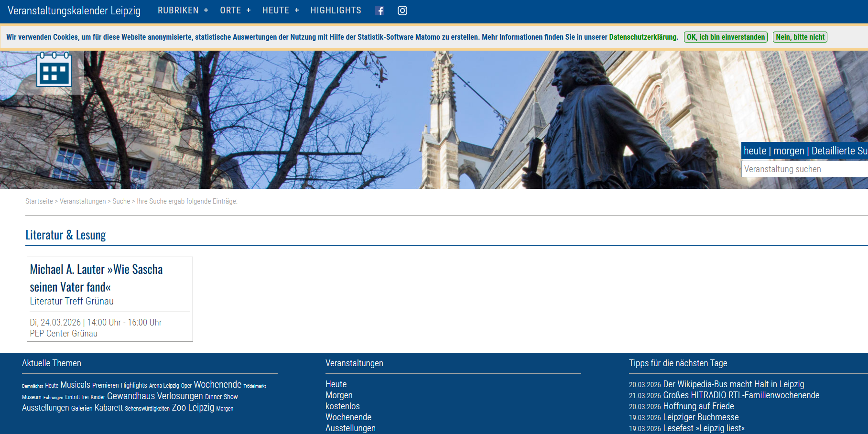868x434 pixels.
Task: Open the Gewandhaus topic tag
Action: (131, 396)
